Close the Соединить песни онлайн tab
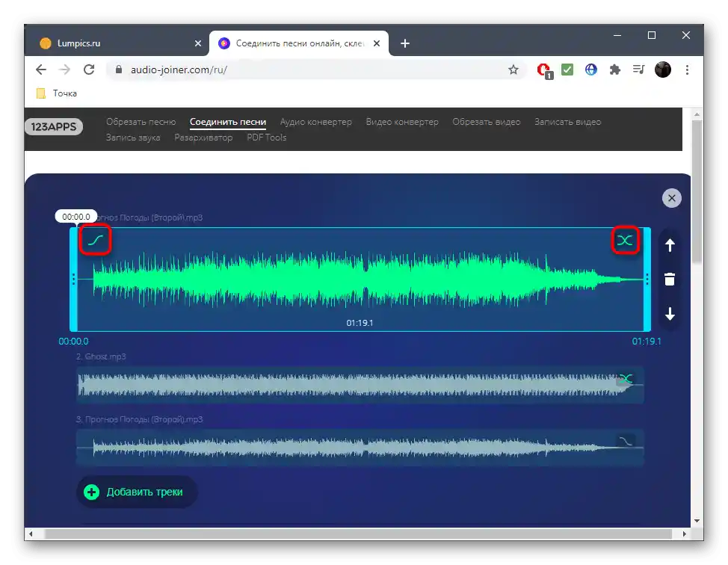The image size is (728, 565). (377, 43)
